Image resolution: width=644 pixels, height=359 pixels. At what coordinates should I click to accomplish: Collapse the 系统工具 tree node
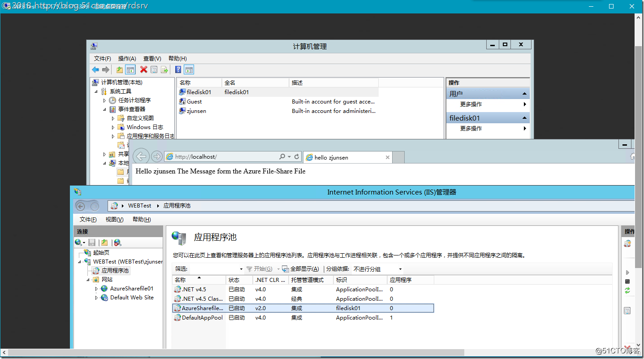(96, 91)
